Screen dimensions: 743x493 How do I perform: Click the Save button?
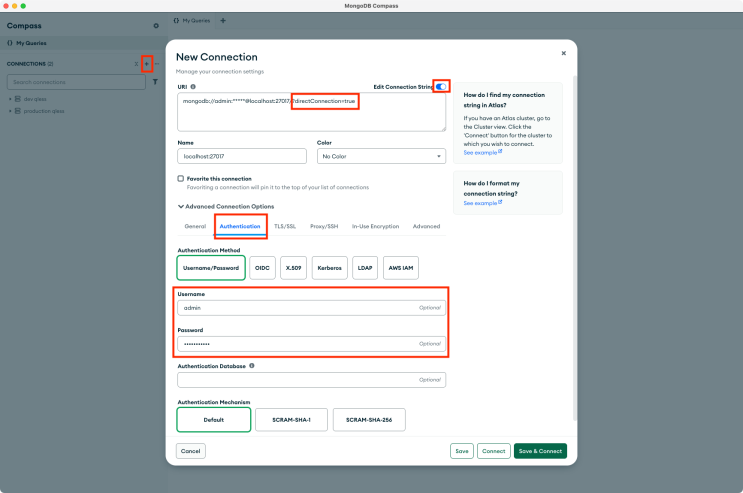(462, 451)
